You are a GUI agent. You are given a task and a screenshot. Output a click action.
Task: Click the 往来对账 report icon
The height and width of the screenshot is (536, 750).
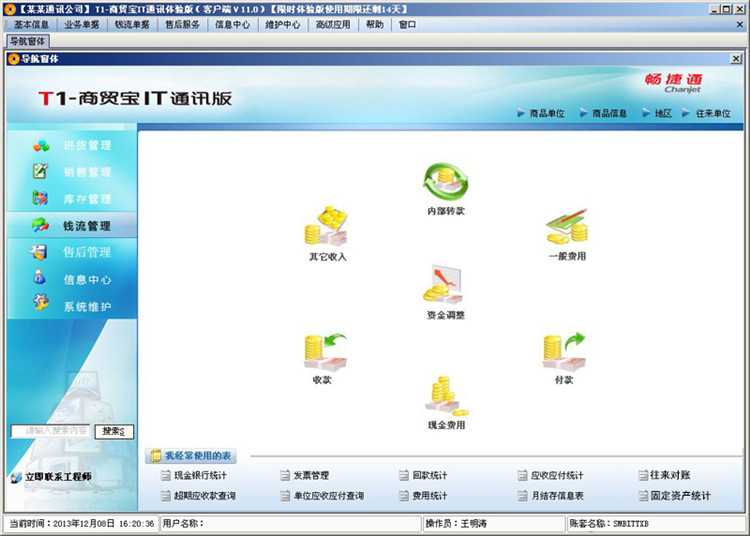point(643,475)
